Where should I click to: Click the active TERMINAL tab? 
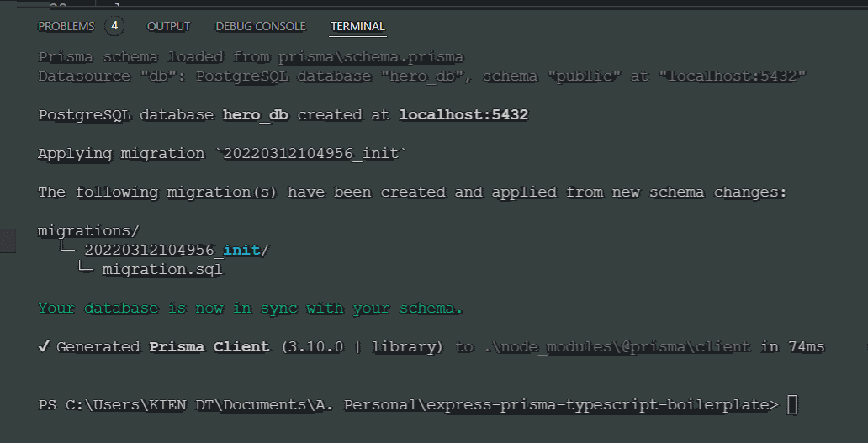point(357,27)
